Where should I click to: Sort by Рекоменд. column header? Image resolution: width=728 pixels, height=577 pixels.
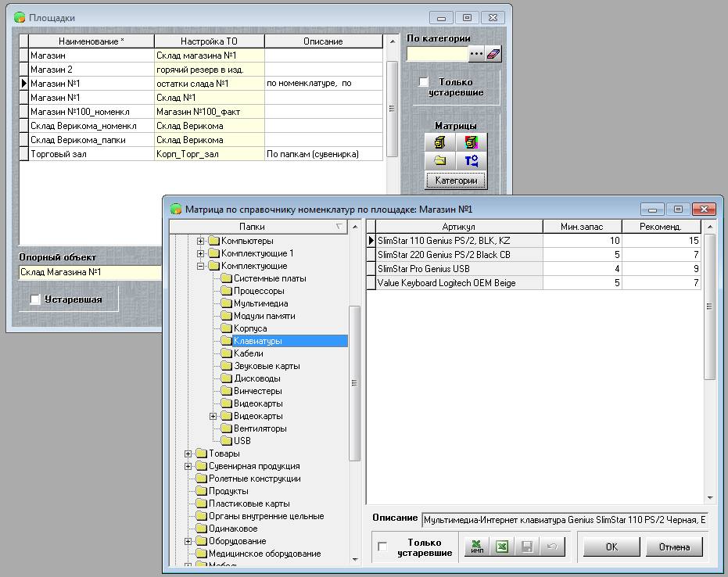661,227
